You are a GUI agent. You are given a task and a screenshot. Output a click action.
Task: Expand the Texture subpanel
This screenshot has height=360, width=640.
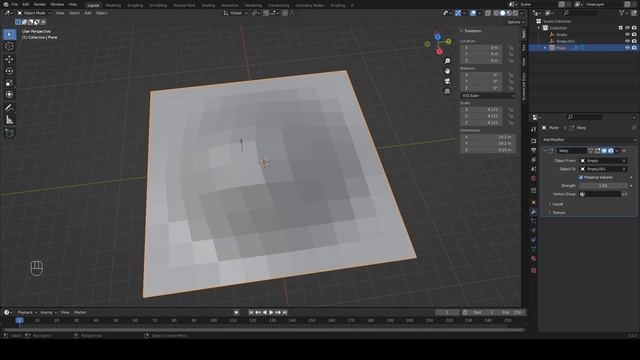click(x=558, y=213)
